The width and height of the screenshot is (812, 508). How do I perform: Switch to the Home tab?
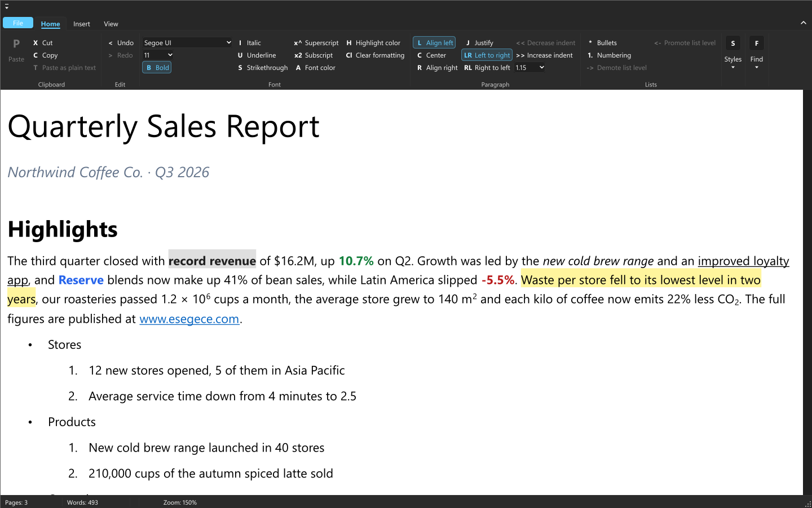pyautogui.click(x=50, y=24)
